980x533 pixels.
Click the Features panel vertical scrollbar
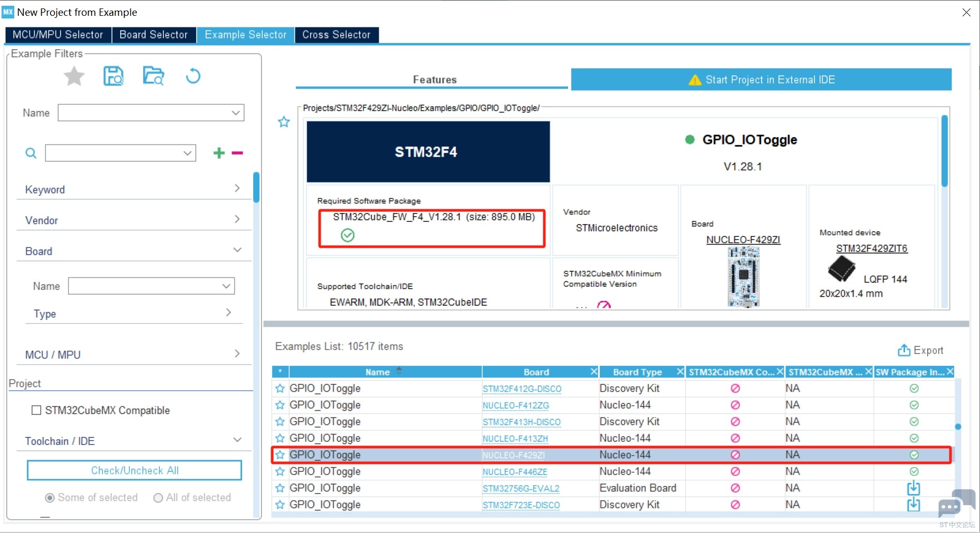point(945,151)
